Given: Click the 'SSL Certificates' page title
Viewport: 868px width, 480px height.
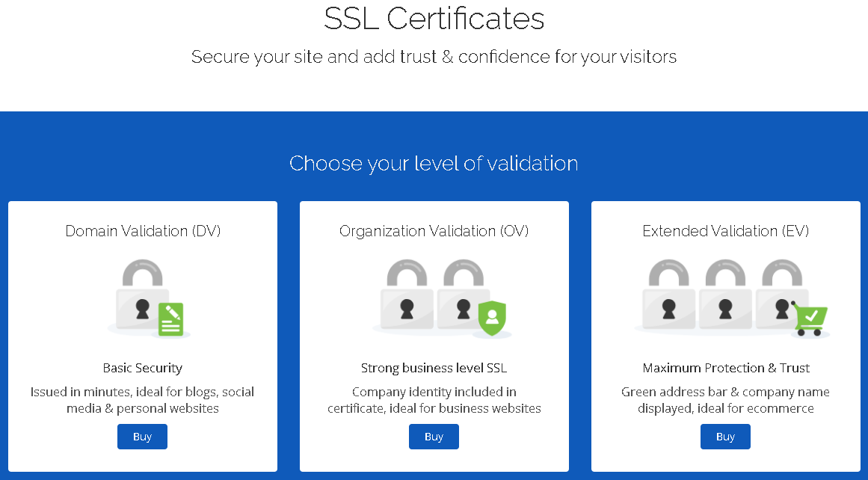Looking at the screenshot, I should click(x=434, y=18).
